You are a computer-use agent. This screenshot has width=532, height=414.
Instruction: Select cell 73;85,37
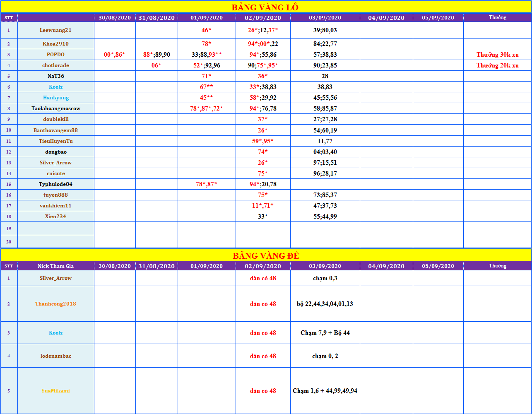point(325,195)
